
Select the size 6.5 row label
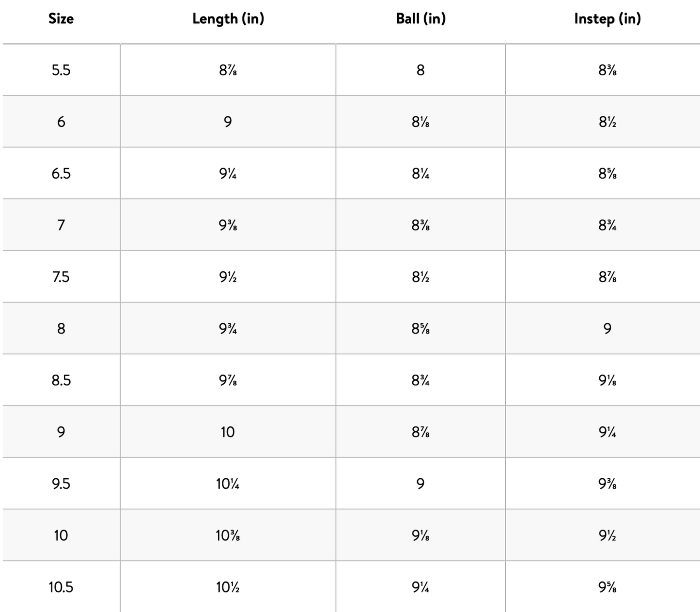click(x=61, y=173)
